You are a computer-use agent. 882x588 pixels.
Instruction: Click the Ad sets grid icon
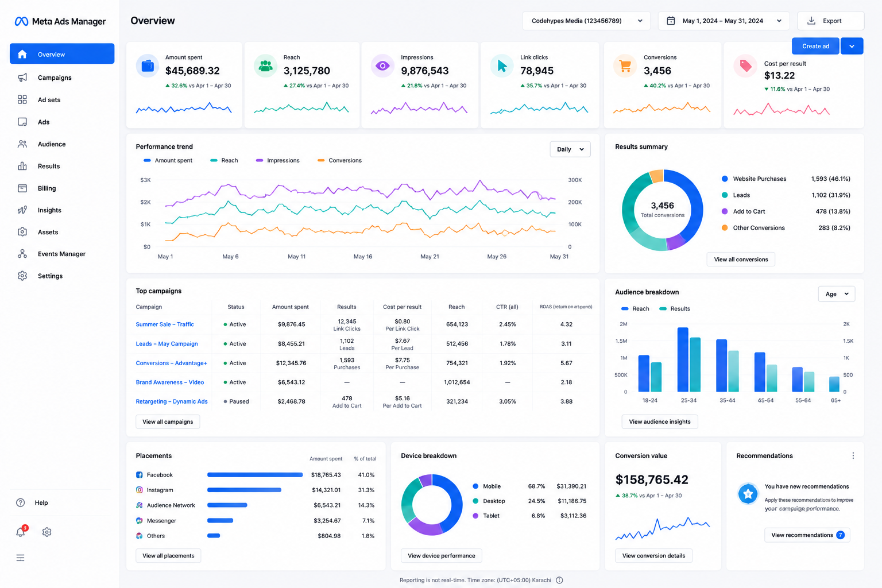tap(22, 99)
